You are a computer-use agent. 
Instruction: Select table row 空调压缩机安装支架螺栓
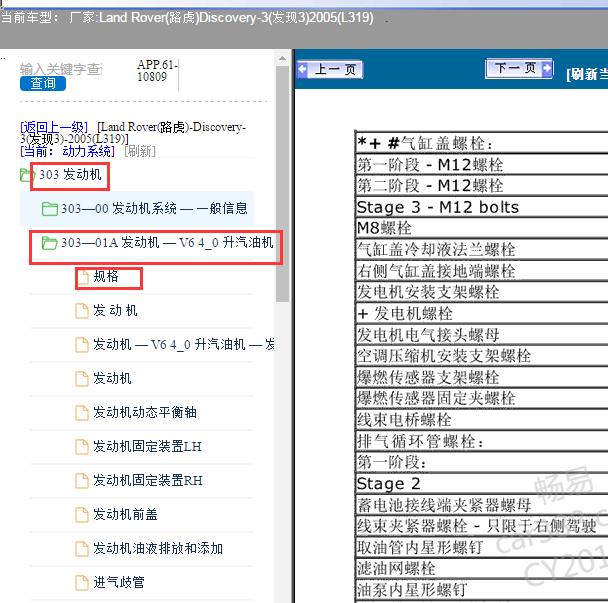coord(482,356)
